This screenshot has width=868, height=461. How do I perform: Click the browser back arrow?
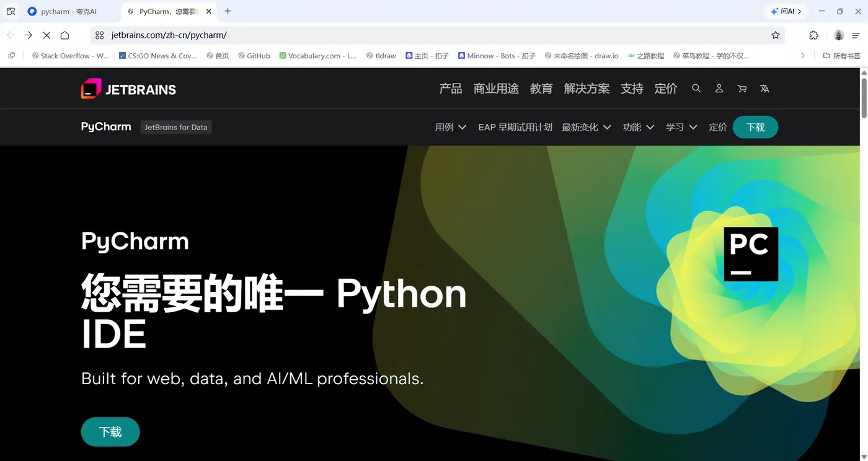point(11,35)
